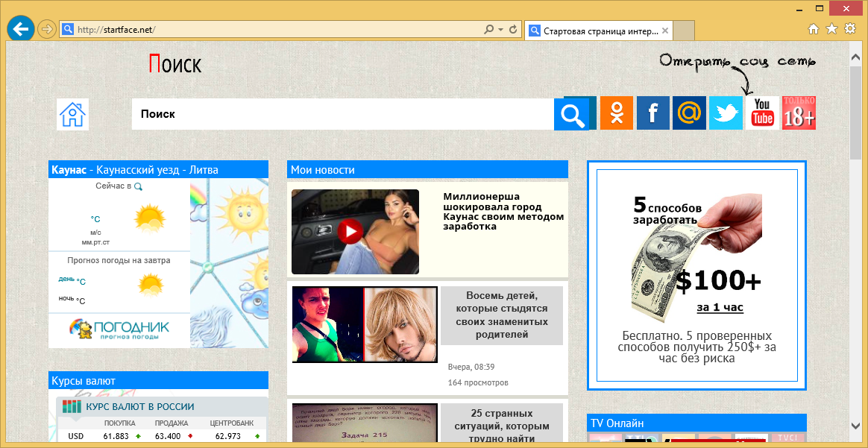Open the 18+ only icon
868x448 pixels.
[x=799, y=113]
